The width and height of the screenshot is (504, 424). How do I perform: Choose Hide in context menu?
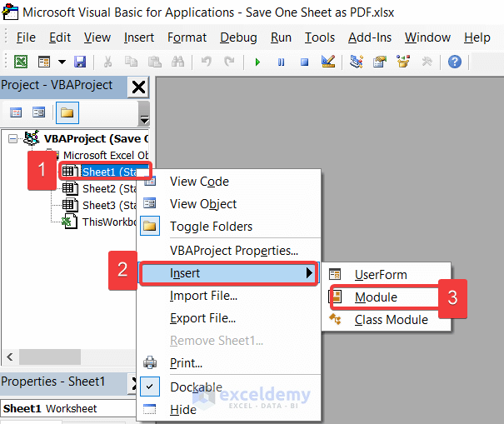tap(230, 410)
